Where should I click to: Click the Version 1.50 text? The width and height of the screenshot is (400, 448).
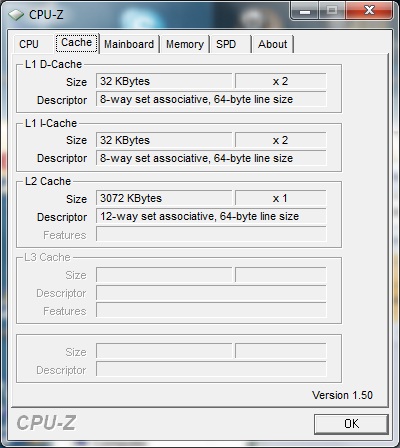(x=342, y=395)
